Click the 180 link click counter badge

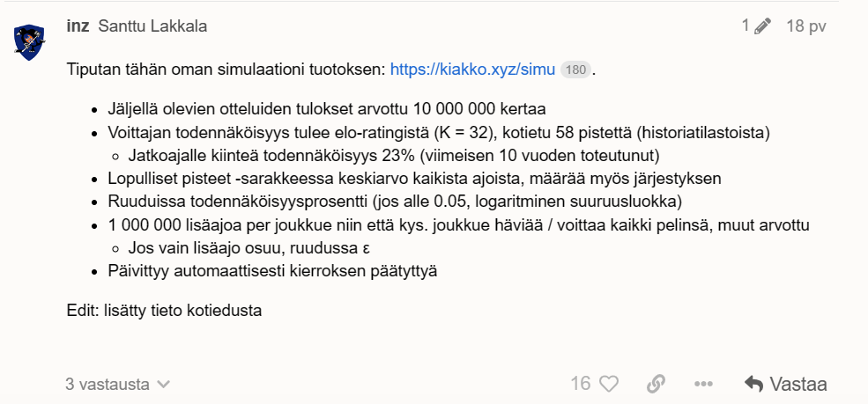[576, 70]
